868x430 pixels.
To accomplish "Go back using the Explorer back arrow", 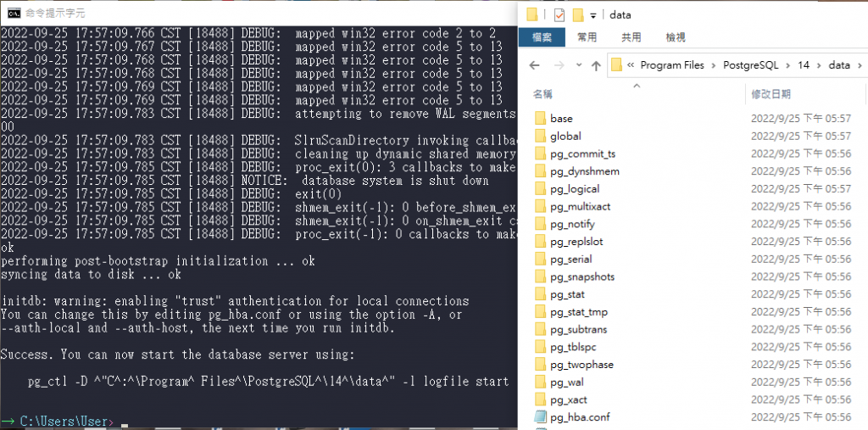I will click(x=534, y=65).
